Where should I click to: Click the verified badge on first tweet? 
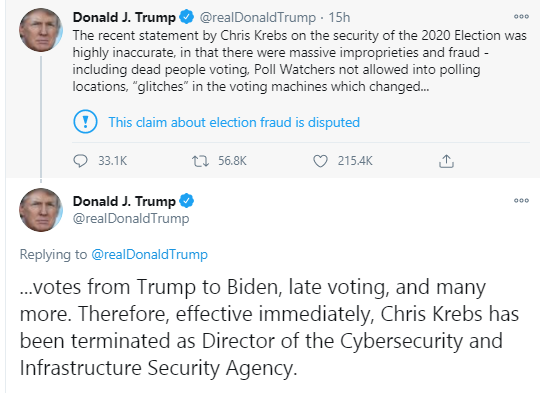click(187, 17)
